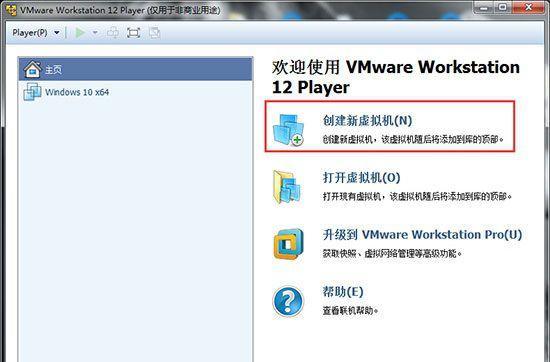Maximize the VMware Player window
This screenshot has width=550, height=362.
click(503, 7)
